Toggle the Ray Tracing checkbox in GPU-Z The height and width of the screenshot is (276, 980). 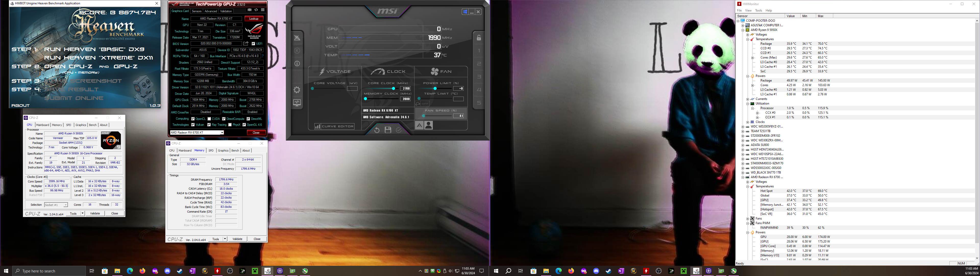[209, 125]
